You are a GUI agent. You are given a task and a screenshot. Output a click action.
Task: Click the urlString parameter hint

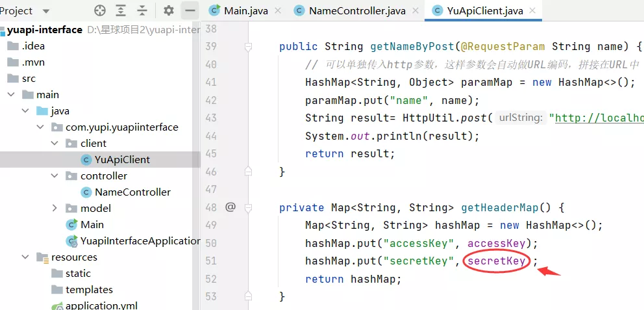[521, 118]
